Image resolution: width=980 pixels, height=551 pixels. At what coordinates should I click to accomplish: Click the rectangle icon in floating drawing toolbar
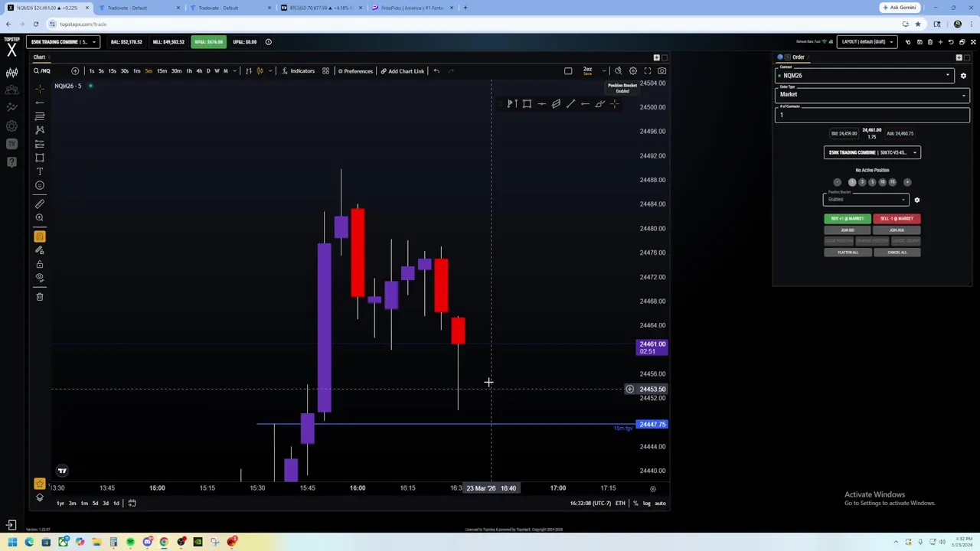point(527,104)
